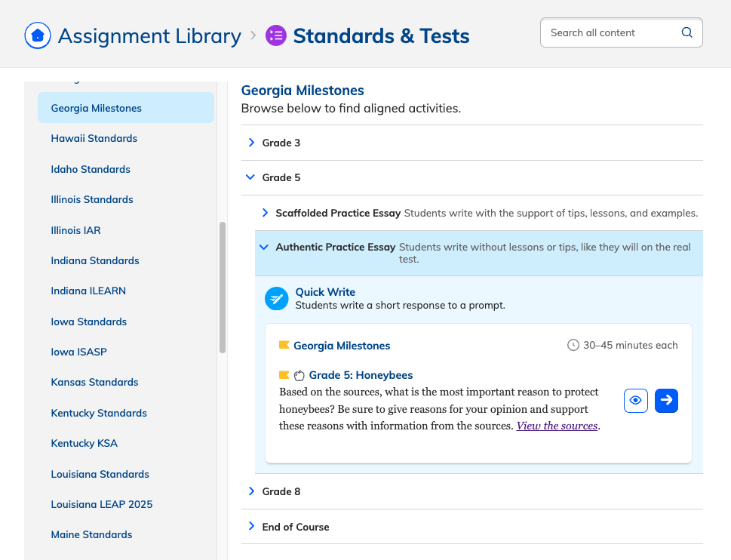Go to Assignment Library breadcrumb
Viewport: 731px width, 560px height.
coord(149,36)
